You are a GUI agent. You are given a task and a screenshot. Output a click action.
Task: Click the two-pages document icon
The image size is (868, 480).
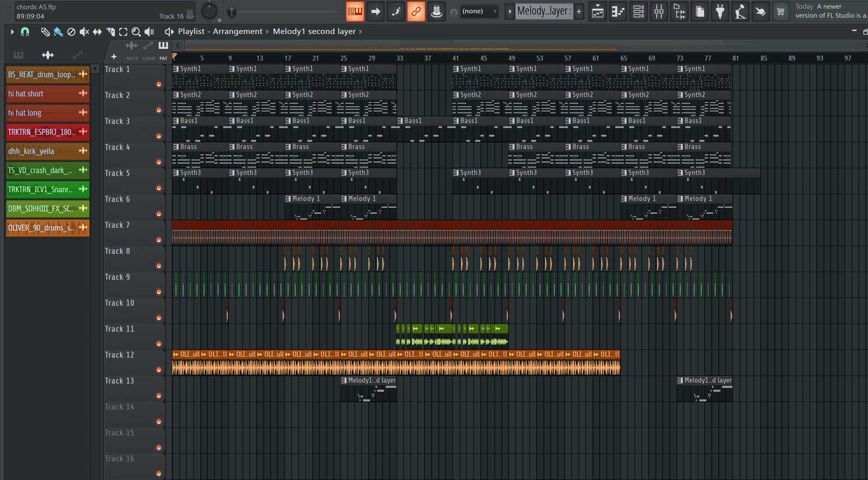tap(700, 11)
